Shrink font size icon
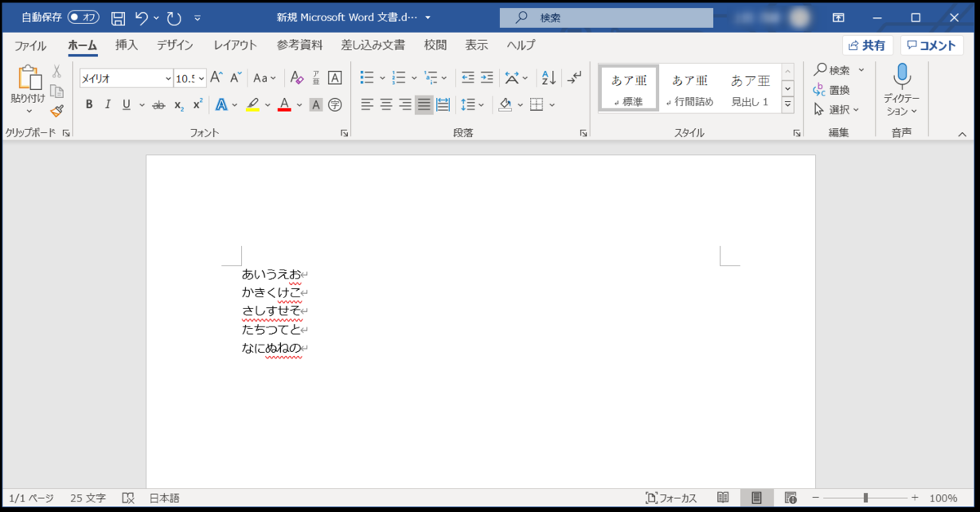Image resolution: width=980 pixels, height=512 pixels. point(235,78)
